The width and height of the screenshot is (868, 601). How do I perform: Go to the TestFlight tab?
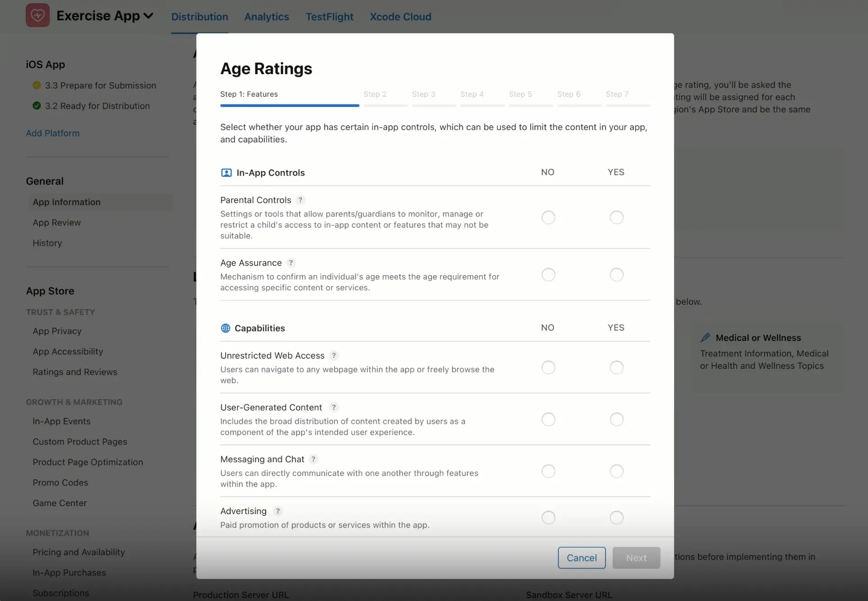329,17
